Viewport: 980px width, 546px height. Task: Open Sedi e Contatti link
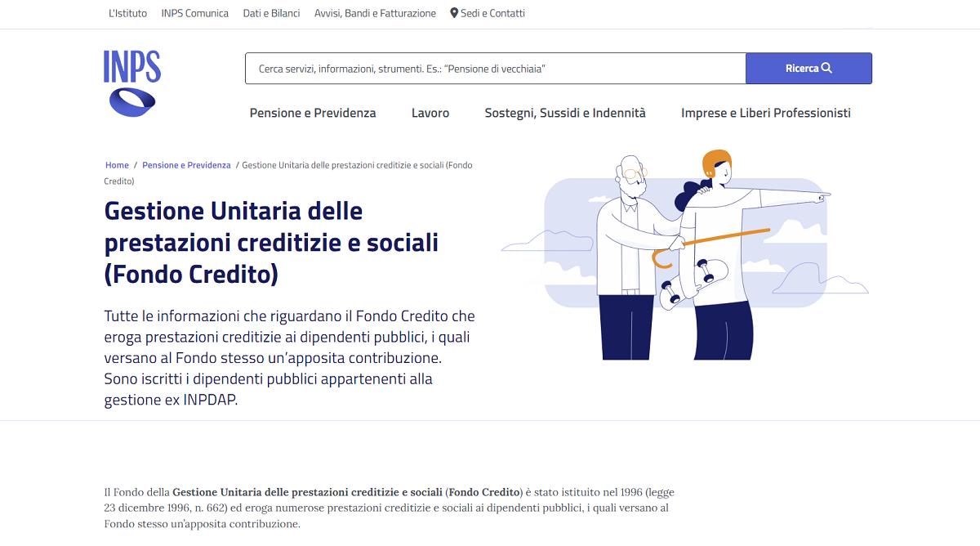coord(488,13)
